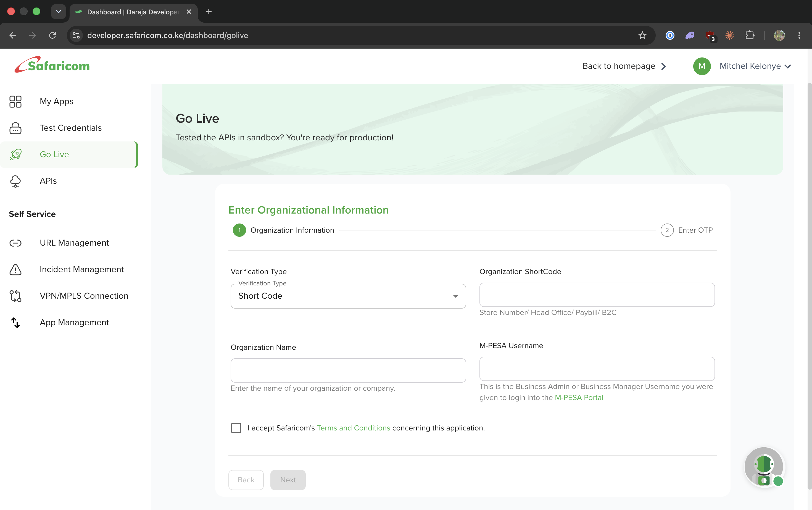Click the Safaricom logo
This screenshot has width=812, height=510.
(52, 65)
